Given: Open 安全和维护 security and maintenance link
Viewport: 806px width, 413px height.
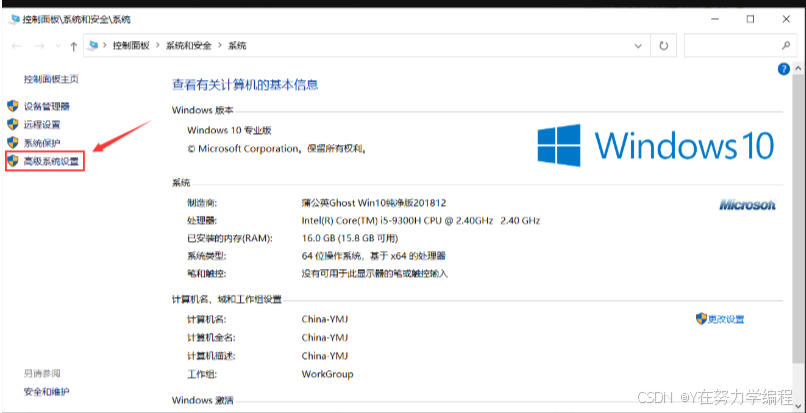Looking at the screenshot, I should 46,392.
